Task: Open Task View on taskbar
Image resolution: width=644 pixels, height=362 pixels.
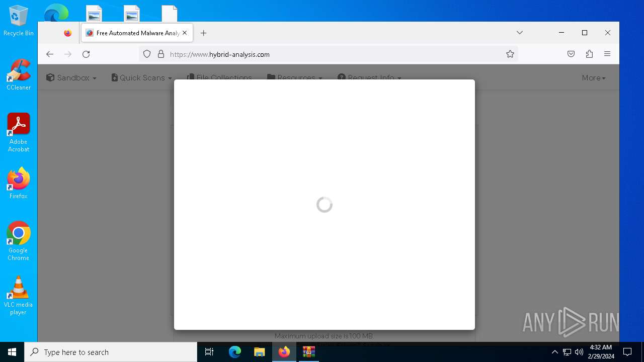Action: click(209, 352)
